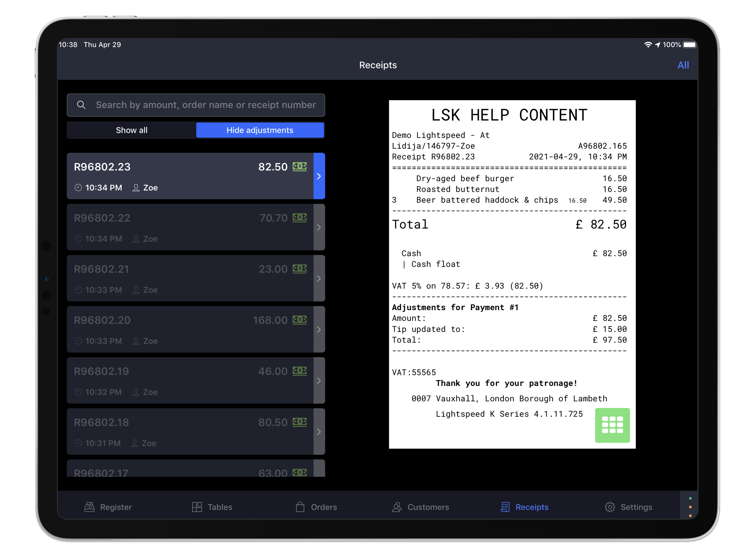Click the 168.00 amount
This screenshot has height=559, width=756.
pyautogui.click(x=270, y=320)
